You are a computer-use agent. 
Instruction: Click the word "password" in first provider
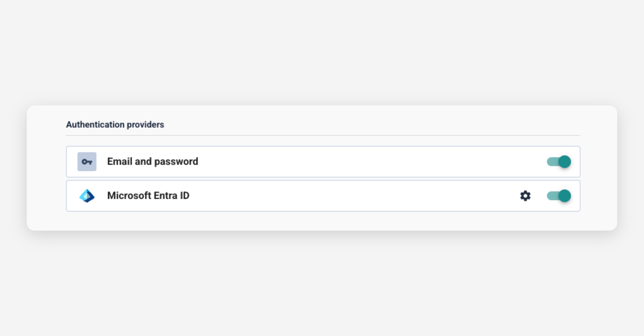(x=176, y=162)
